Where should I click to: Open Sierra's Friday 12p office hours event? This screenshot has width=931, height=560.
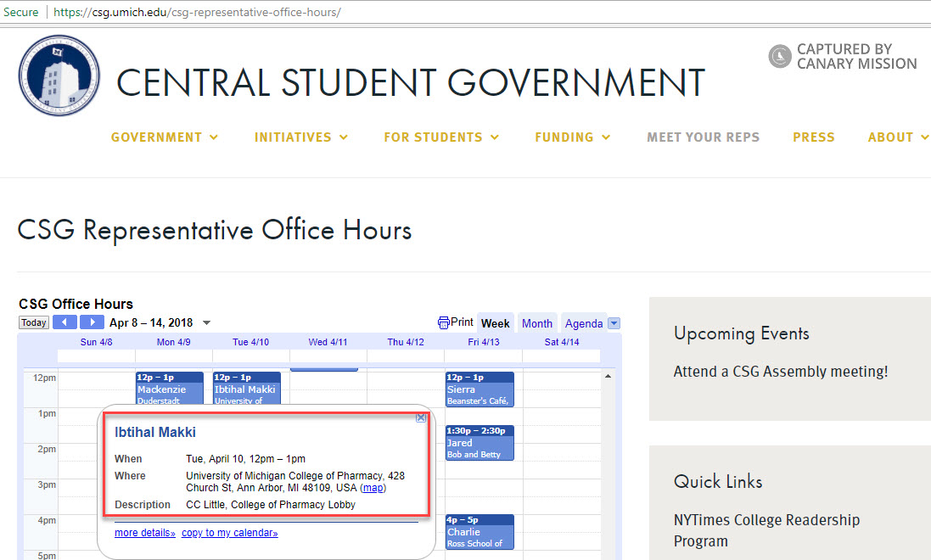pyautogui.click(x=480, y=390)
